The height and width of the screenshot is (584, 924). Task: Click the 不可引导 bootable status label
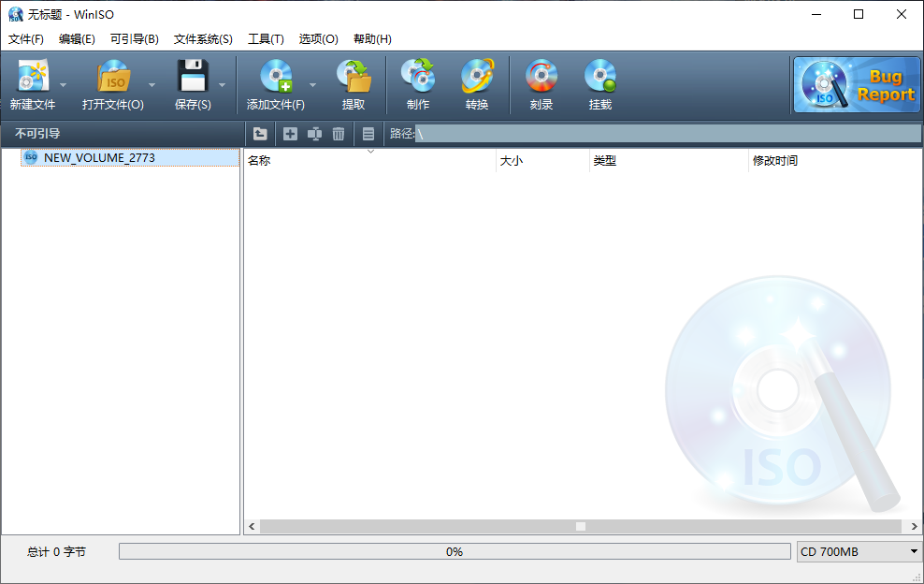pyautogui.click(x=37, y=133)
